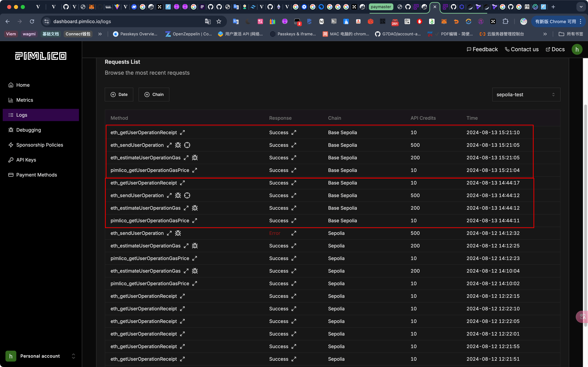The image size is (588, 367).
Task: Expand the Success response at 14:10:02
Action: (294, 283)
